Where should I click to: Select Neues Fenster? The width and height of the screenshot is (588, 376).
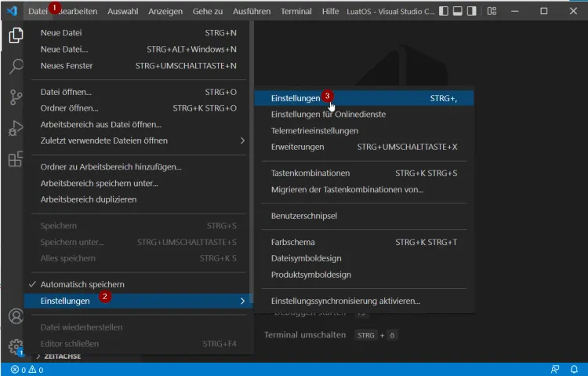click(138, 66)
